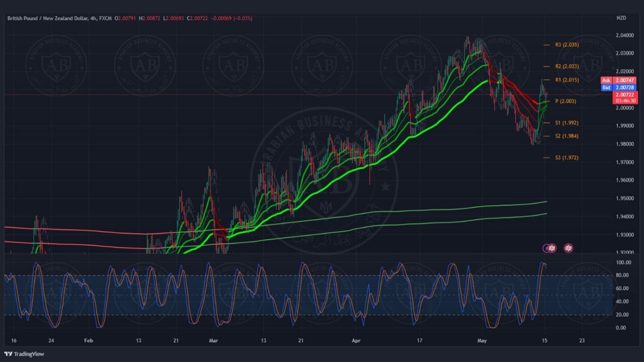
Task: Click the blue Bid price label 2.00728
Action: [619, 87]
